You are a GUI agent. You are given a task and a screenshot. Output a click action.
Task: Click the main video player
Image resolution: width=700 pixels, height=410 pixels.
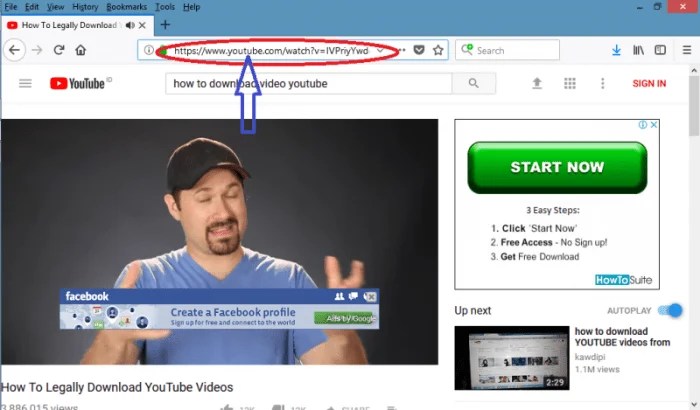(x=219, y=242)
